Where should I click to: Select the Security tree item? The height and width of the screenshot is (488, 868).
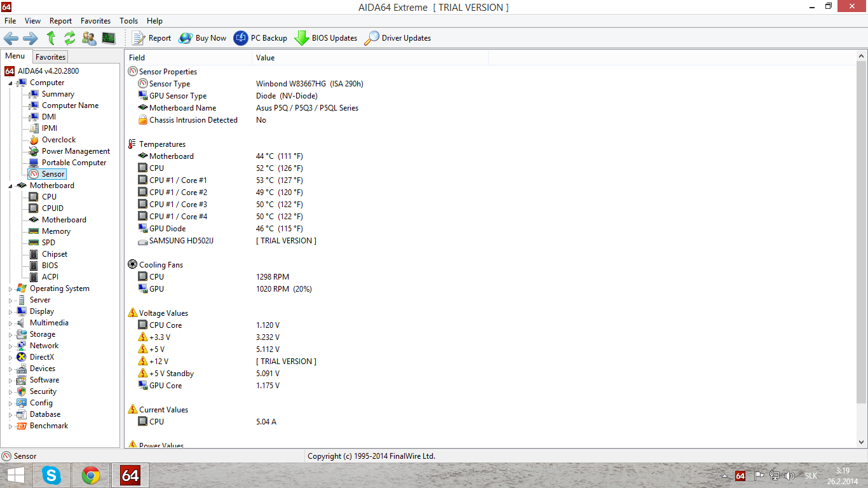pyautogui.click(x=43, y=391)
